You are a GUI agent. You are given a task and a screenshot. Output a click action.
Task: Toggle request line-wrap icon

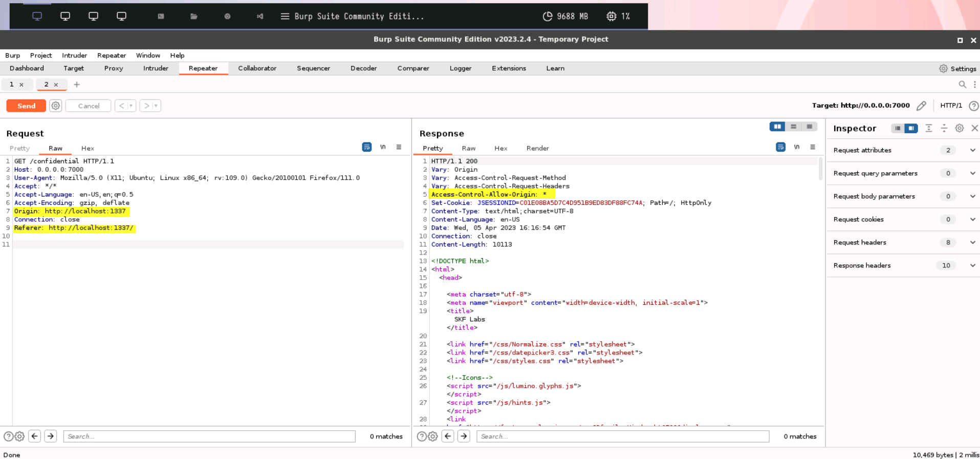(x=367, y=147)
